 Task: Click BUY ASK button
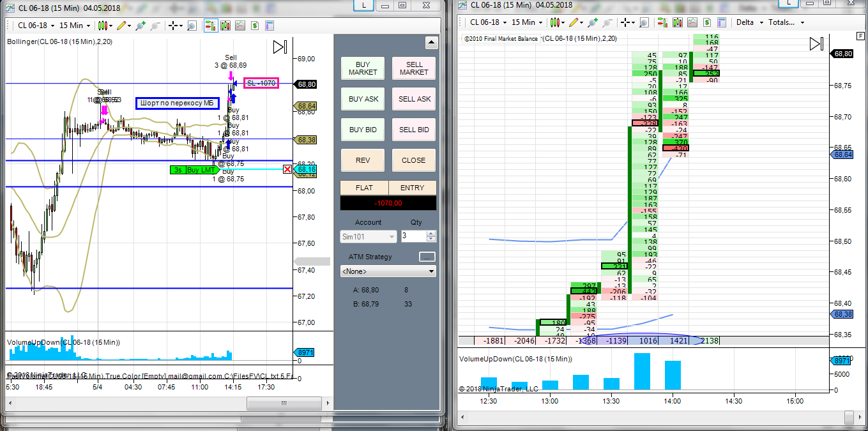[x=363, y=99]
